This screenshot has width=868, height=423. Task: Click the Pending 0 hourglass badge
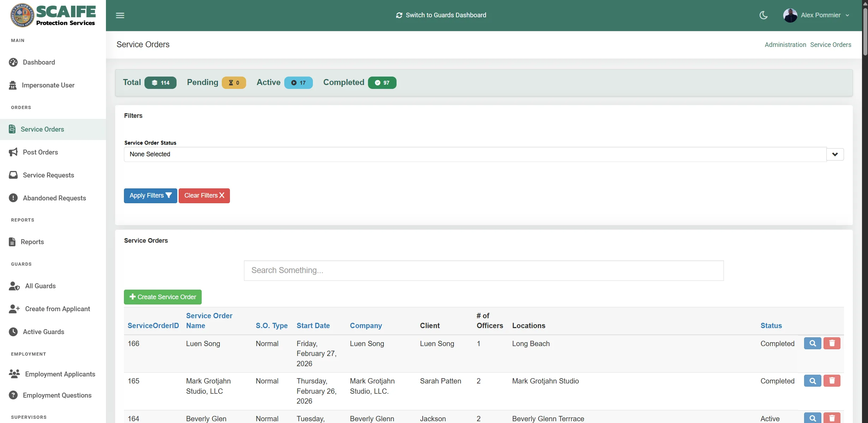(x=234, y=83)
